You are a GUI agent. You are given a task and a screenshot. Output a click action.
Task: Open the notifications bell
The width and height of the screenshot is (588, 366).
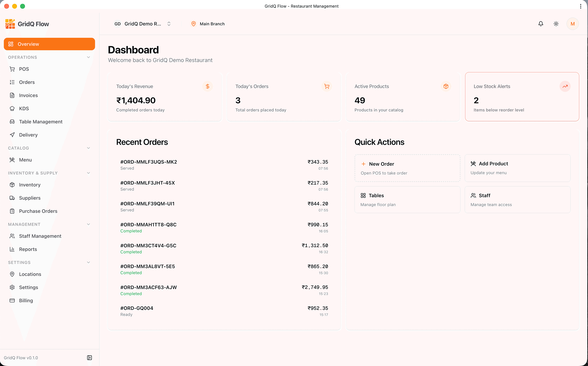[x=541, y=23]
